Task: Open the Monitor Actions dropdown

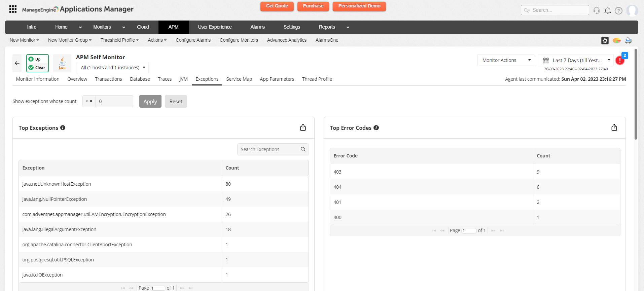Action: [506, 60]
